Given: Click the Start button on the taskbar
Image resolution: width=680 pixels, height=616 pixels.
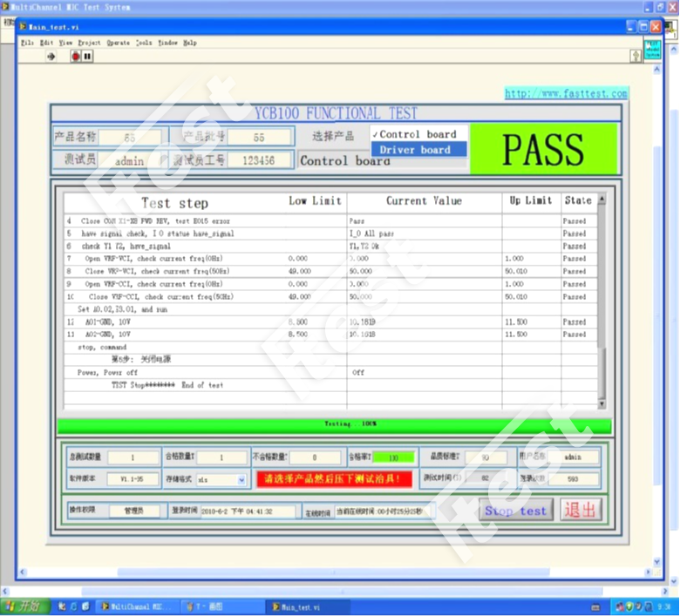Looking at the screenshot, I should [x=24, y=606].
